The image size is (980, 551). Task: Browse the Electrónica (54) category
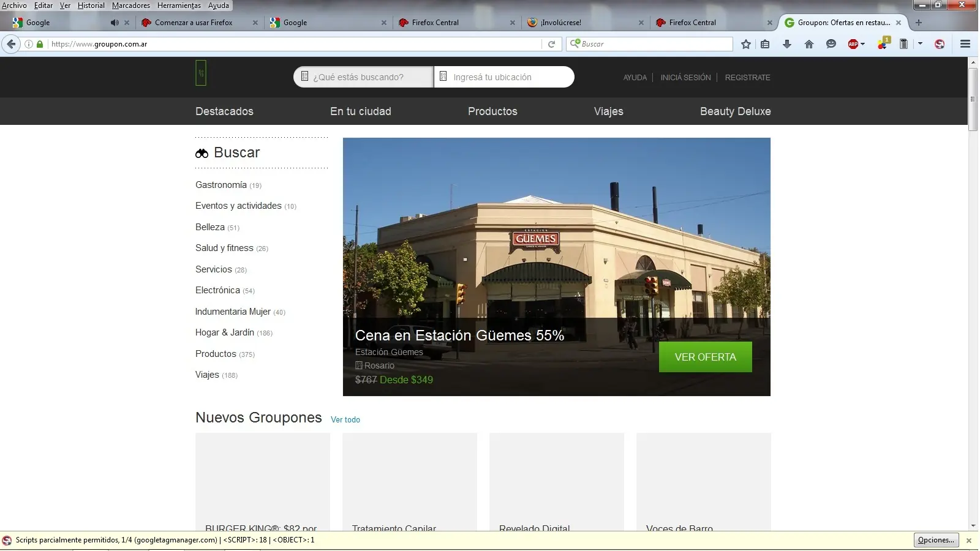pyautogui.click(x=225, y=290)
